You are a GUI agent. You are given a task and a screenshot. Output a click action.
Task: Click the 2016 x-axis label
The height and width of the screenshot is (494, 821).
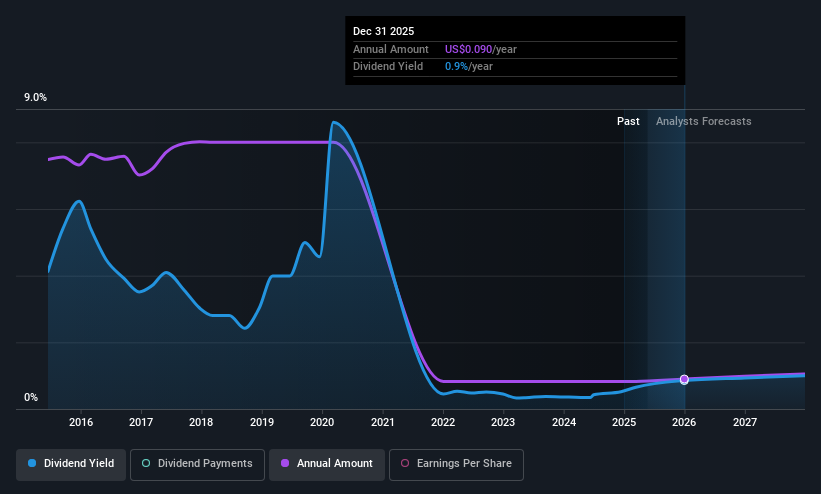(81, 422)
